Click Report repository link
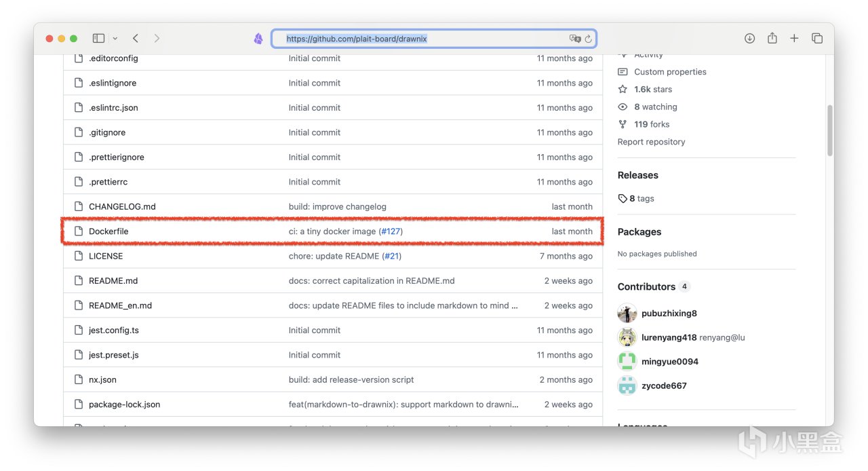The width and height of the screenshot is (868, 471). 651,142
